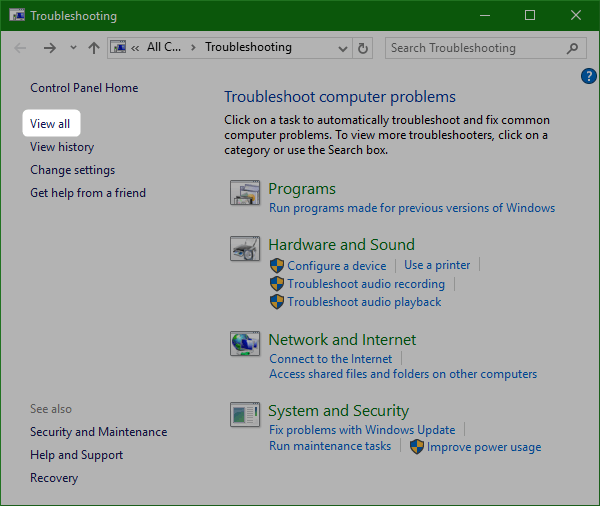This screenshot has height=506, width=600.
Task: Go back using the back arrow
Action: tap(21, 48)
